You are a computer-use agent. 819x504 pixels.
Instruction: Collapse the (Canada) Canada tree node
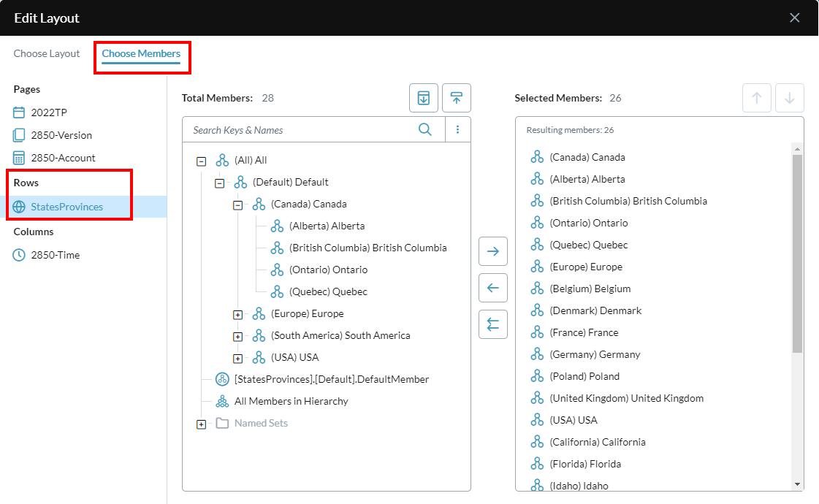click(x=237, y=205)
